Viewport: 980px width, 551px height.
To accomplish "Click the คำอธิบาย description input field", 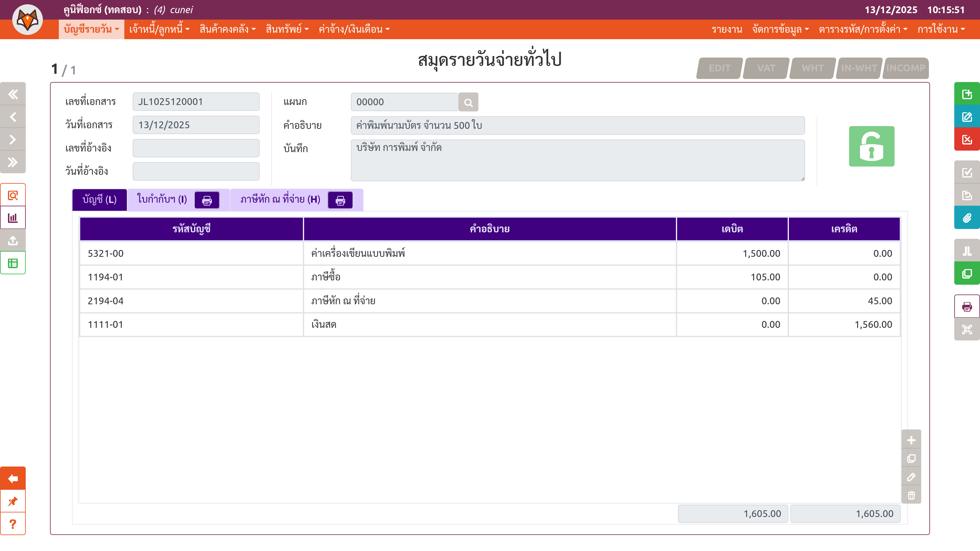I will [577, 126].
